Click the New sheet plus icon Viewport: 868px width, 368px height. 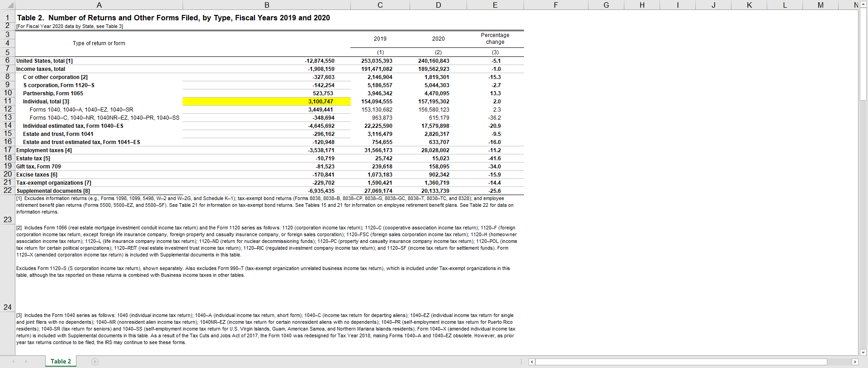(95, 362)
